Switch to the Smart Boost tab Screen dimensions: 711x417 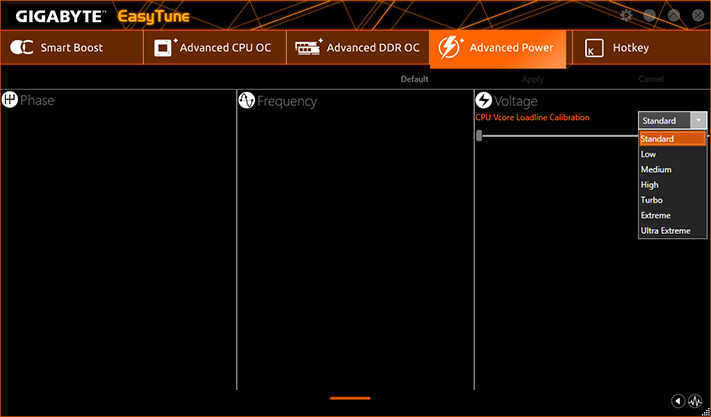[x=72, y=48]
